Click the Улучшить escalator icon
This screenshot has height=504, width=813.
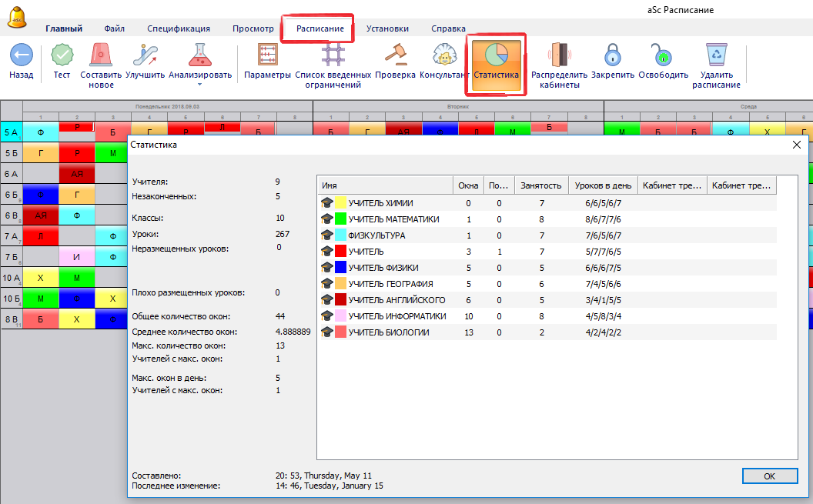coord(145,55)
